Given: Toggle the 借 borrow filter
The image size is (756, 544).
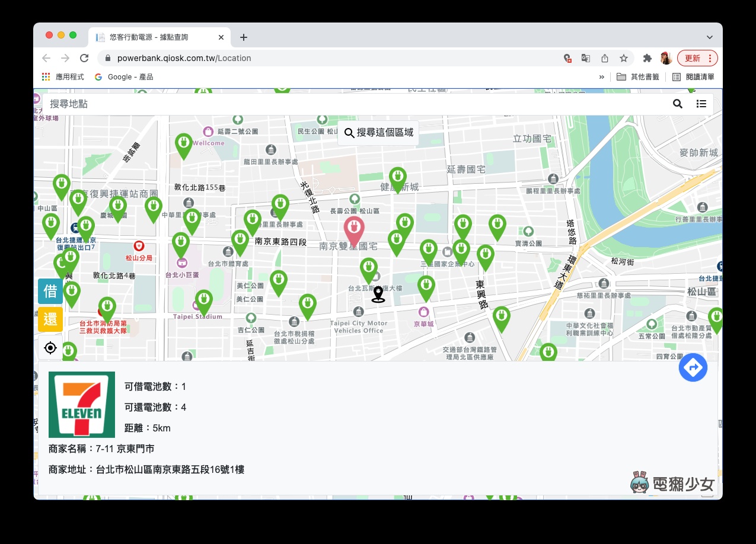Looking at the screenshot, I should click(x=50, y=291).
